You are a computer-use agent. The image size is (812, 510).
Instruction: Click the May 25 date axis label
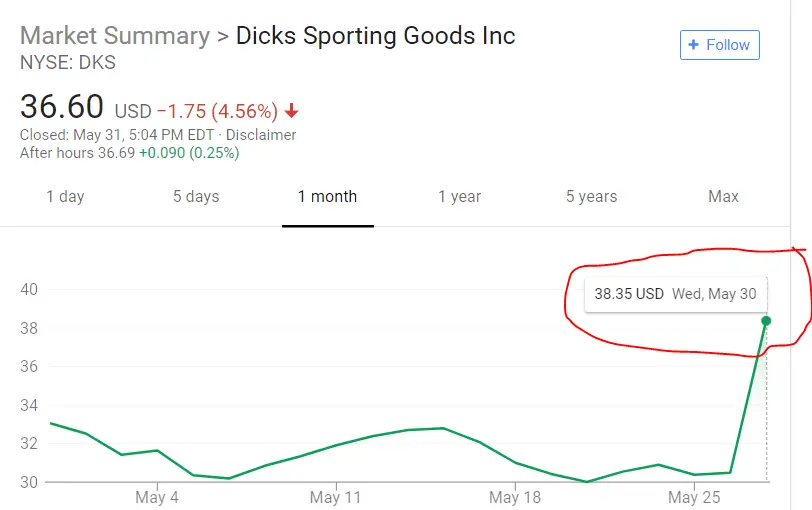click(694, 497)
